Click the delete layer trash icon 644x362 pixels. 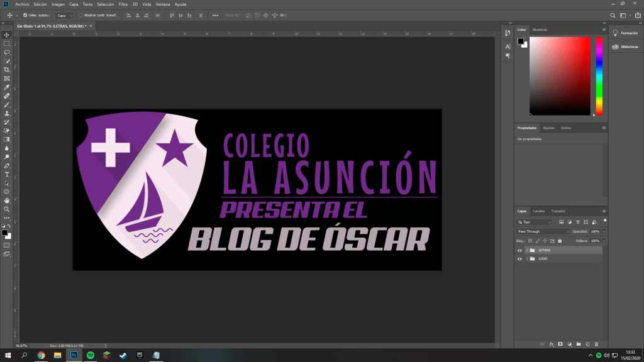[596, 344]
